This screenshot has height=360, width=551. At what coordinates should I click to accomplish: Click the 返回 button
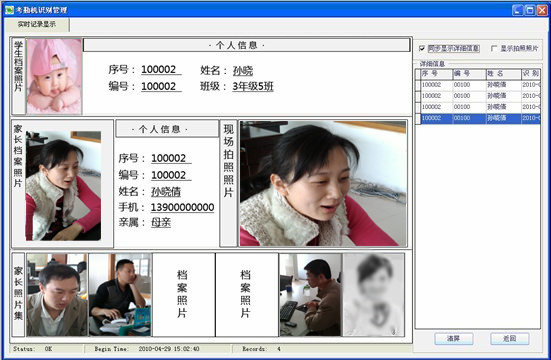pos(510,339)
